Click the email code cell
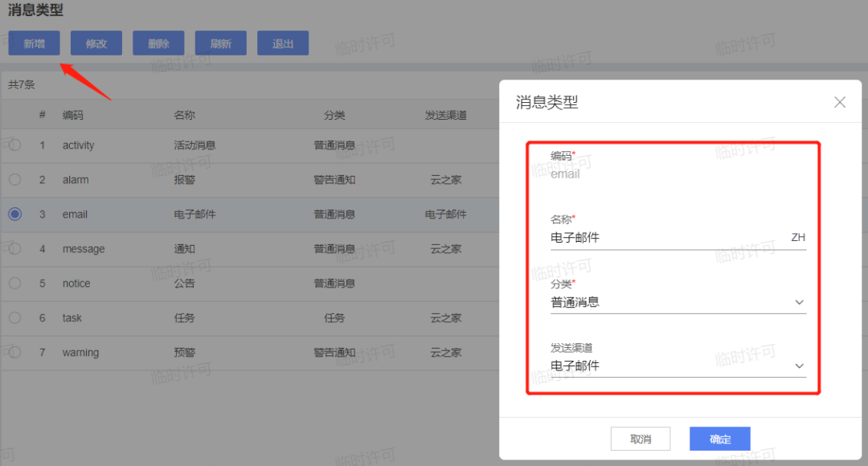Viewport: 868px width, 466px height. (75, 215)
